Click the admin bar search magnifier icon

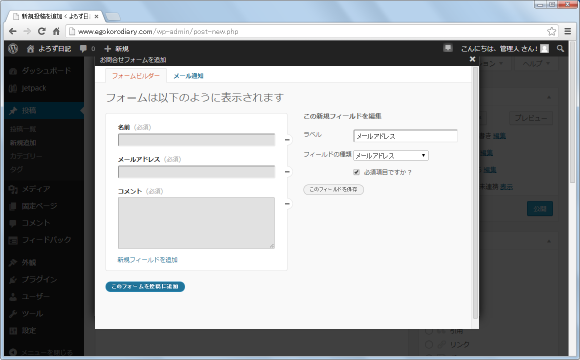click(x=560, y=48)
